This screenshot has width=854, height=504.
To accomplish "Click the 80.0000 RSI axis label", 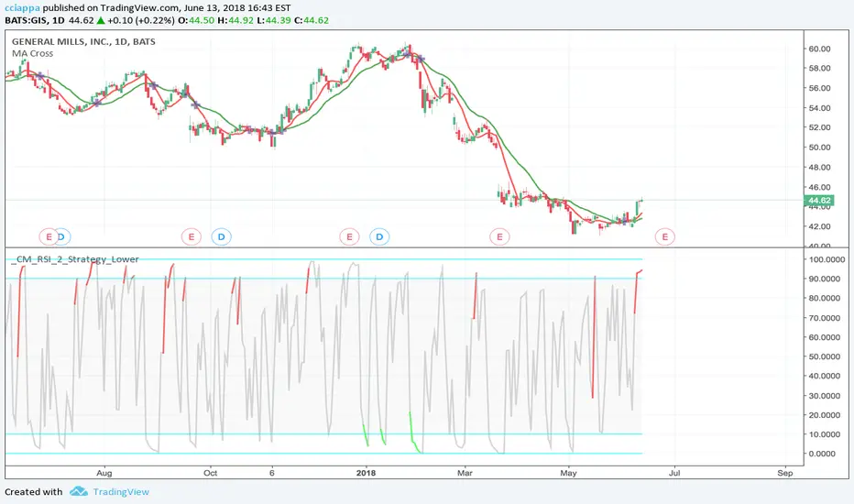I will click(823, 298).
